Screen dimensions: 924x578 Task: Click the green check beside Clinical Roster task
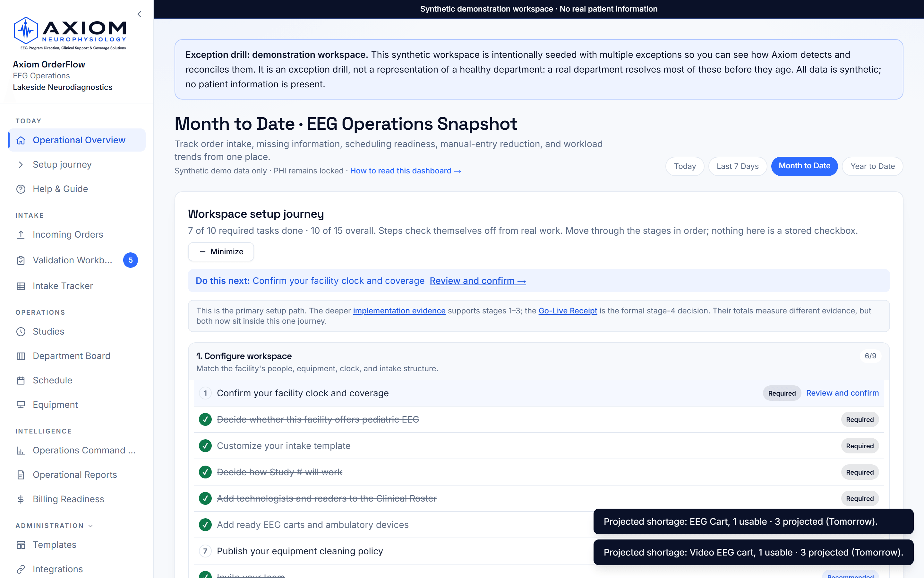205,499
